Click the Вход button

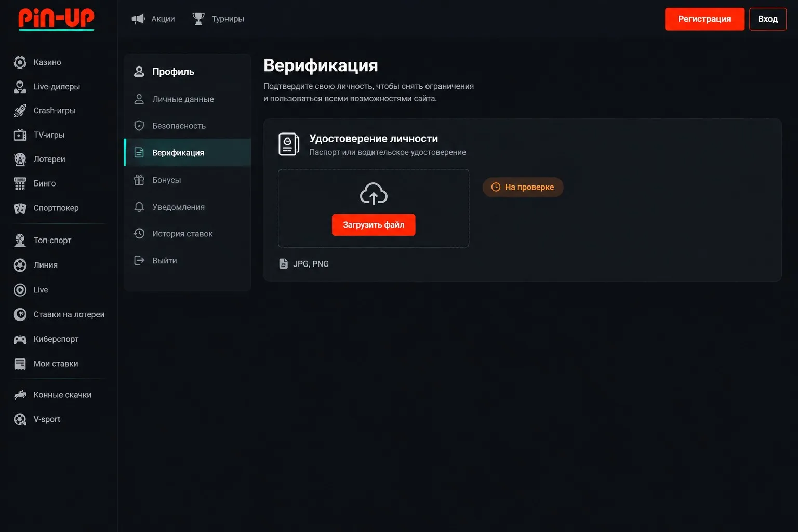click(768, 19)
